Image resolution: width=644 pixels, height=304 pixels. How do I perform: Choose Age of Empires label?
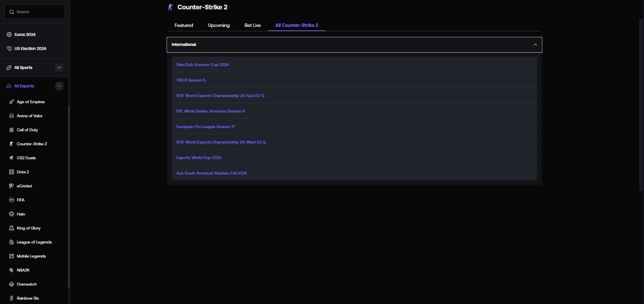pyautogui.click(x=31, y=102)
